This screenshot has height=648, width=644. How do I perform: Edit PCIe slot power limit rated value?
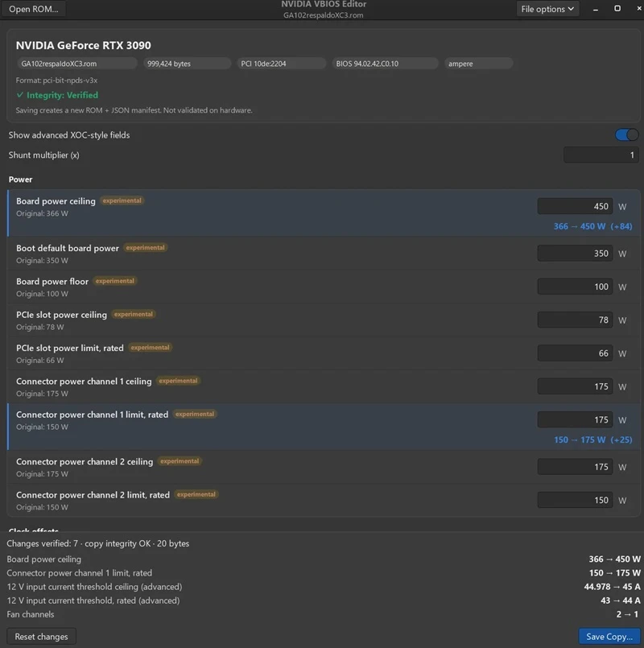(575, 353)
